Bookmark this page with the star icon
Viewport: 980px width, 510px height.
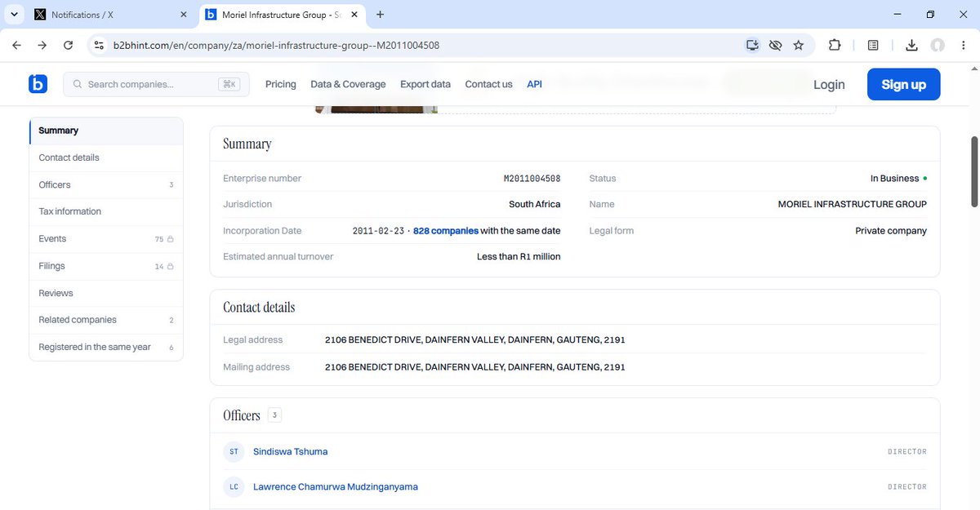click(799, 46)
